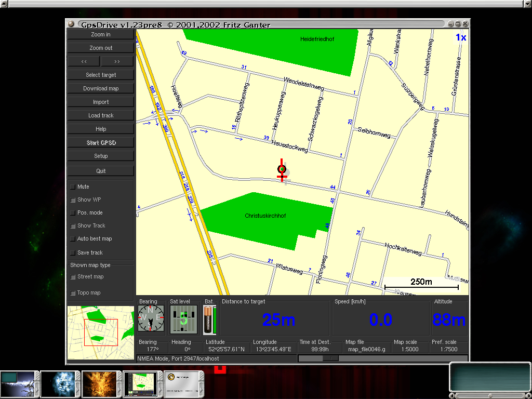Step back with the << button
532x399 pixels.
click(x=84, y=61)
